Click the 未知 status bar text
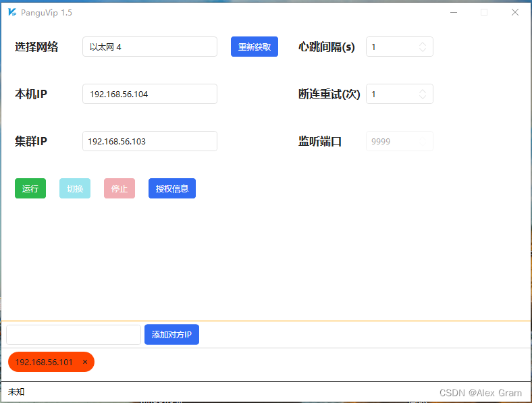532x403 pixels. pos(16,392)
